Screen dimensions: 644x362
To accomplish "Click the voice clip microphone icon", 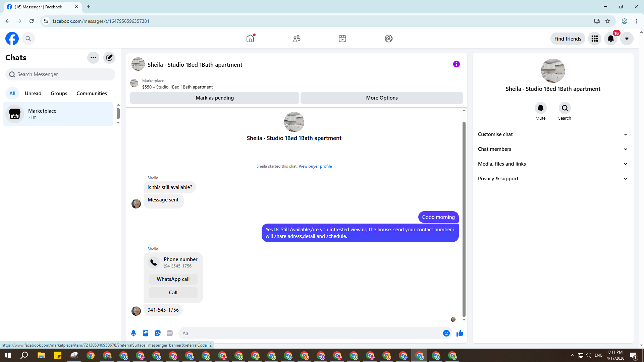I will pyautogui.click(x=133, y=333).
